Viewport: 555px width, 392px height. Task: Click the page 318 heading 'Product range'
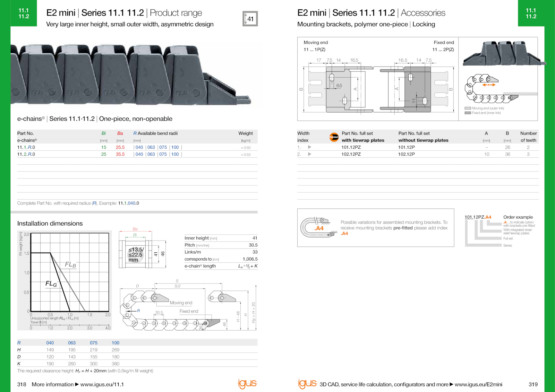coord(176,13)
